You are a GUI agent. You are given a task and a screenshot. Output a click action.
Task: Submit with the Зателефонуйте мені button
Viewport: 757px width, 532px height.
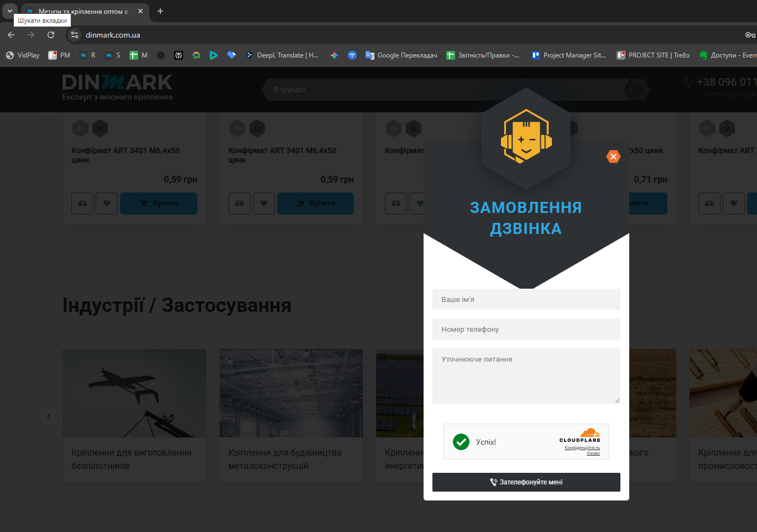point(526,482)
